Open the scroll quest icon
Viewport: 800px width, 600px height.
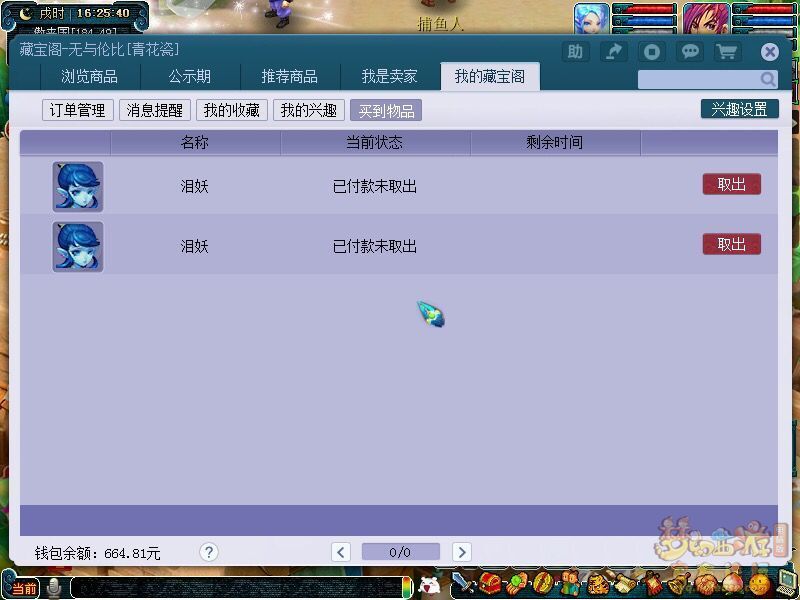tap(625, 583)
